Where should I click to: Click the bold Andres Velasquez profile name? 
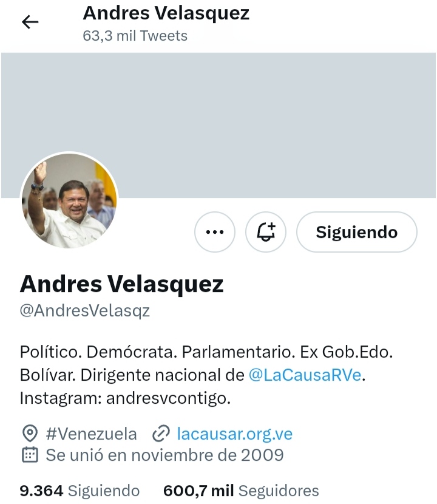(x=121, y=284)
